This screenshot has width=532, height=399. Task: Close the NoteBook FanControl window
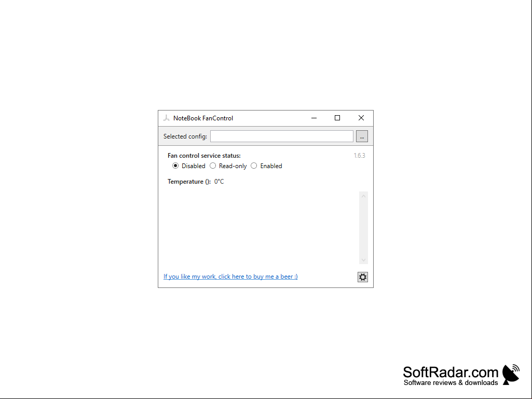(x=361, y=118)
